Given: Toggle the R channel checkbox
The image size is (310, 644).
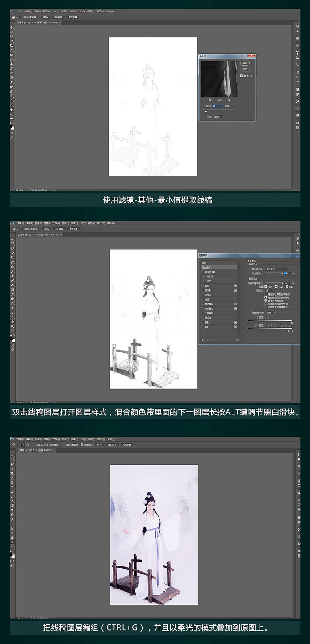Looking at the screenshot, I should coord(266,287).
